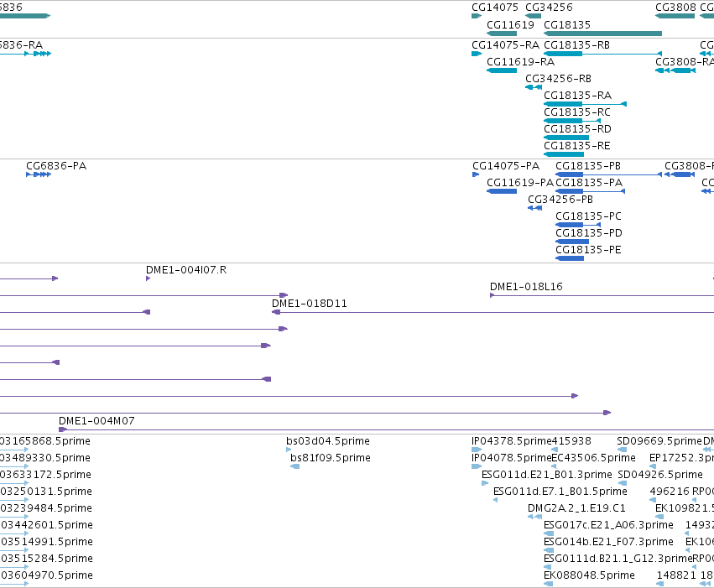Viewport: 714px width, 588px height.
Task: Select protein CG18135-PE
Action: 588,250
